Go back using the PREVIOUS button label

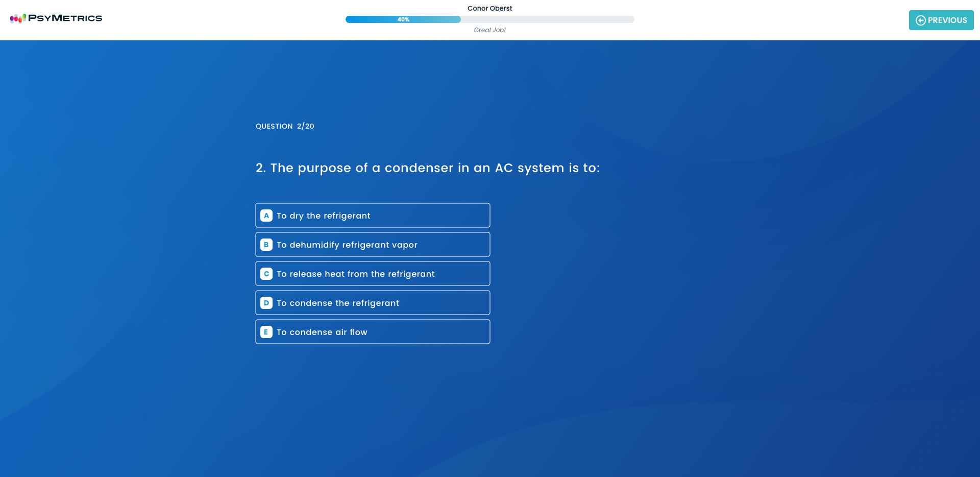[947, 20]
